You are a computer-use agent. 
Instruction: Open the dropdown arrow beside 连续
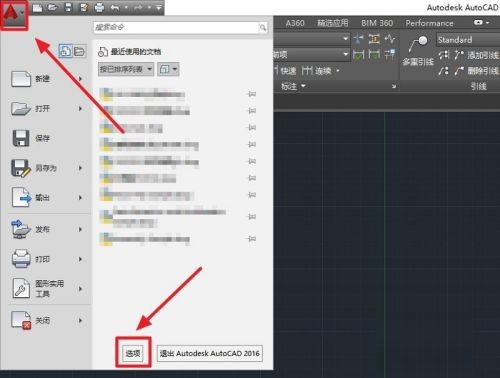tap(338, 71)
